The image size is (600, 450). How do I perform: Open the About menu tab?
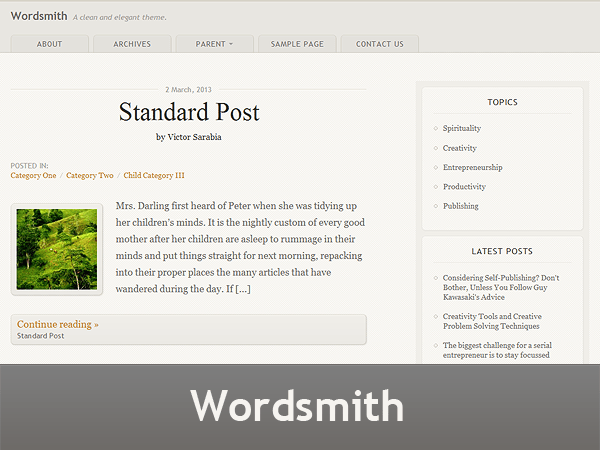50,44
